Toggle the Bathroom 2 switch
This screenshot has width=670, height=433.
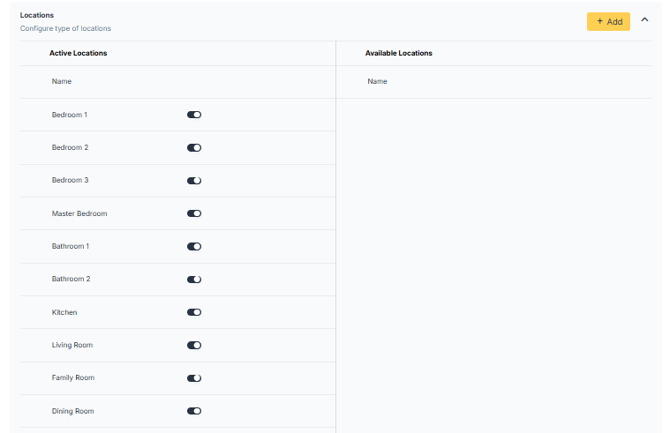194,279
